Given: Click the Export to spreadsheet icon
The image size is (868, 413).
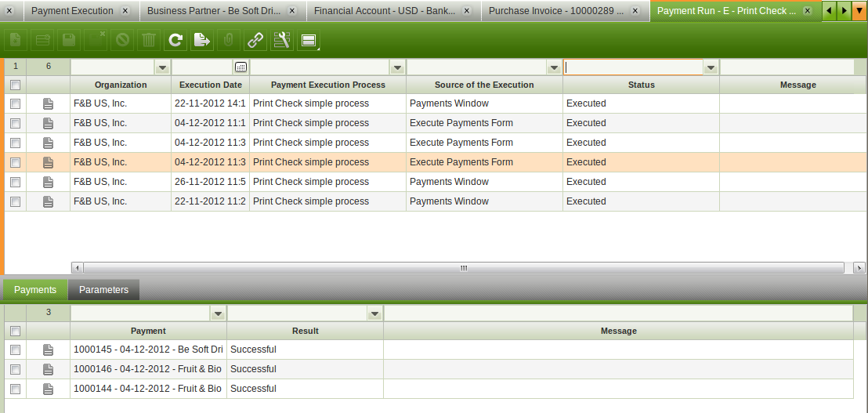Looking at the screenshot, I should (x=201, y=41).
